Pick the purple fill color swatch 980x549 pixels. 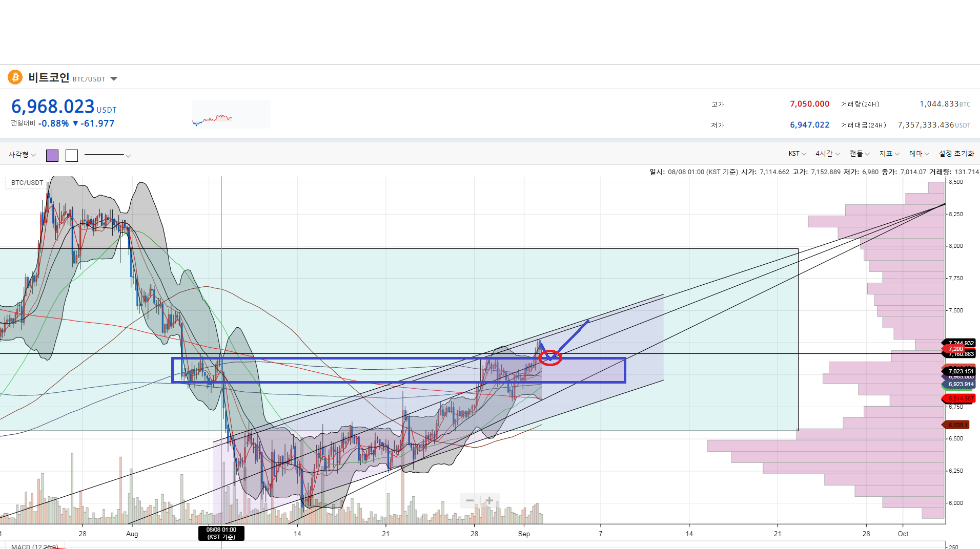(x=52, y=156)
